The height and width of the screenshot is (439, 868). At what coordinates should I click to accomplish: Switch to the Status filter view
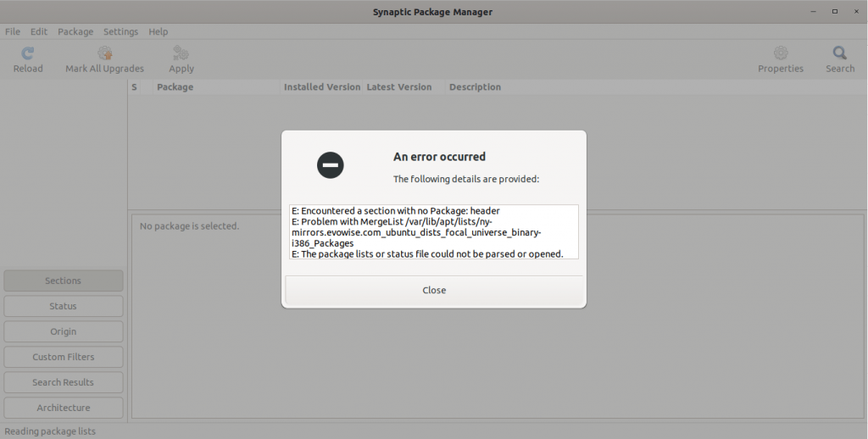tap(64, 306)
